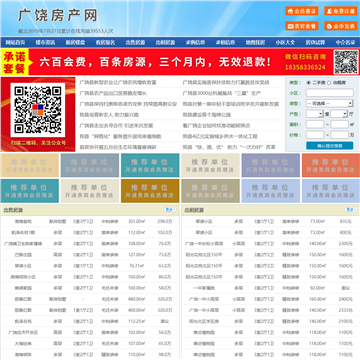Go to 网站首页 in navigation bar
The height and width of the screenshot is (360, 360).
(x=15, y=42)
